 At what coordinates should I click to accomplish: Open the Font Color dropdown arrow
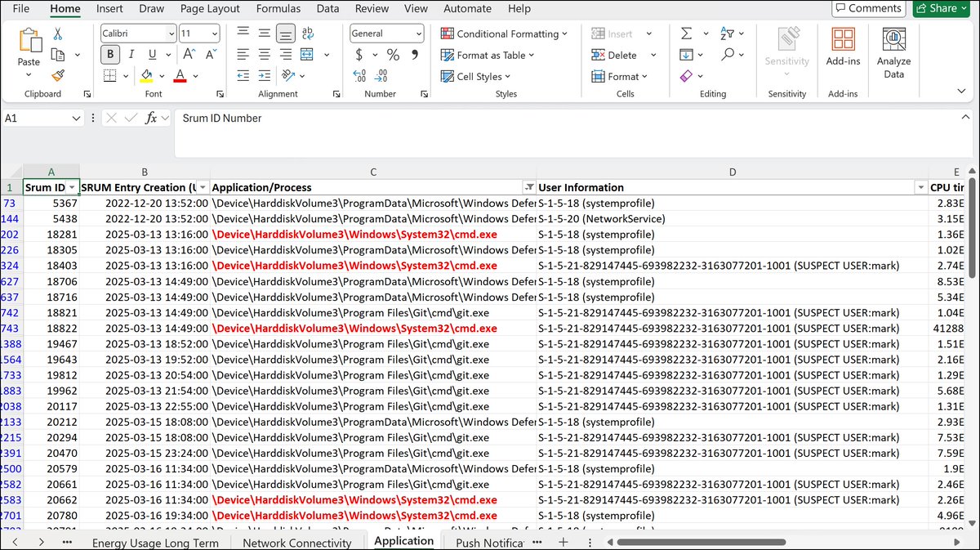coord(194,76)
